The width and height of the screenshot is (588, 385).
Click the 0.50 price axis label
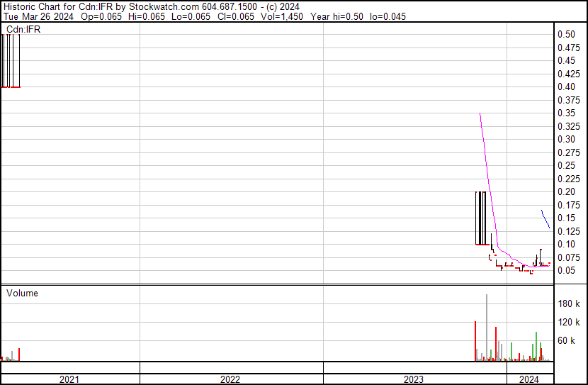tap(566, 34)
